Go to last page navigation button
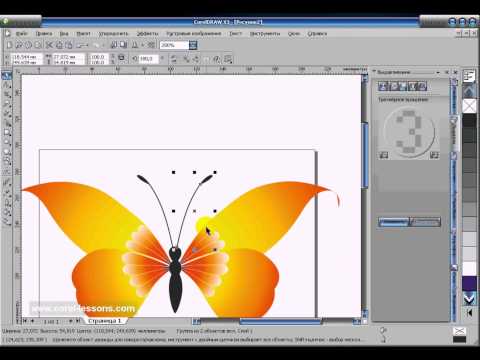The image size is (480, 360). tap(78, 321)
